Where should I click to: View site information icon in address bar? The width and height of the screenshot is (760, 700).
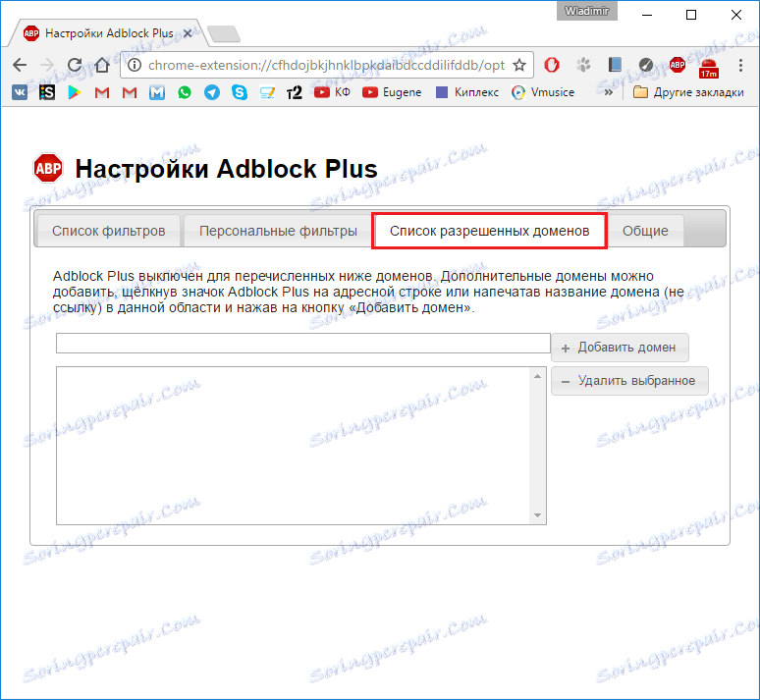click(135, 65)
